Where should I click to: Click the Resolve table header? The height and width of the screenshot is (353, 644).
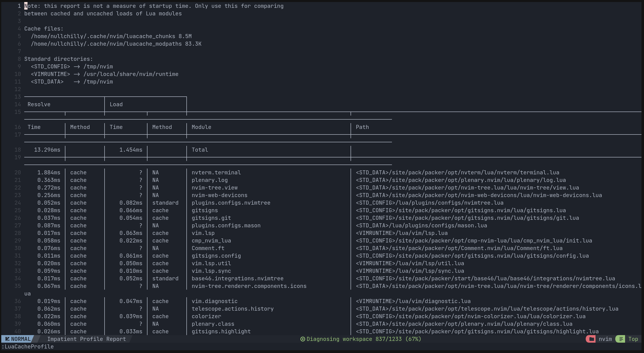38,104
